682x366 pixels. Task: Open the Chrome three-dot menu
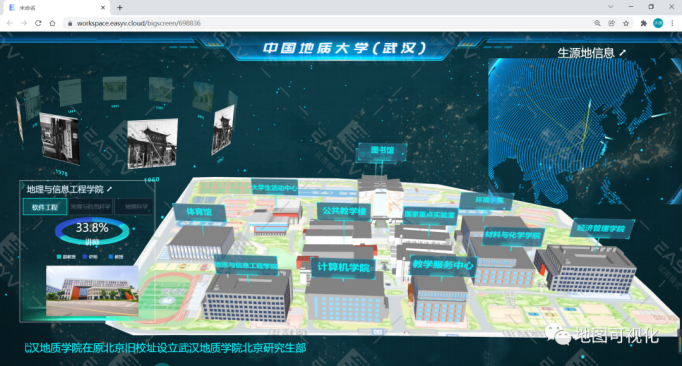pyautogui.click(x=672, y=23)
